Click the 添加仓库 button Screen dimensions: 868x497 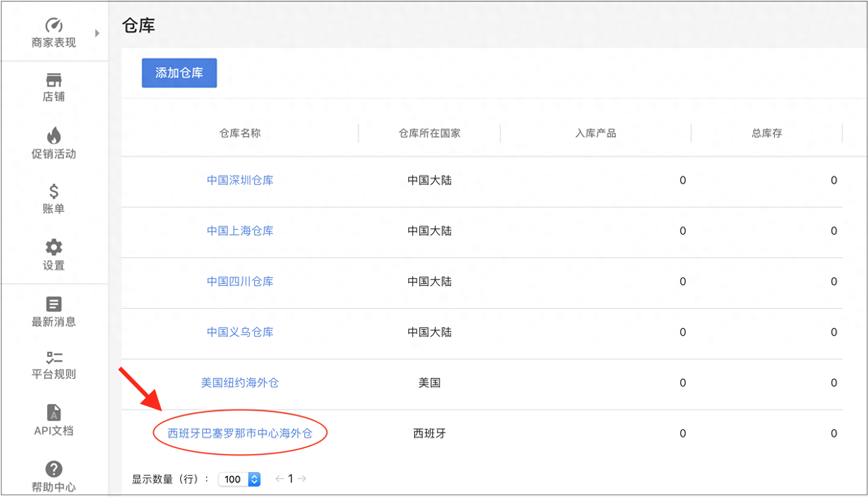click(179, 73)
